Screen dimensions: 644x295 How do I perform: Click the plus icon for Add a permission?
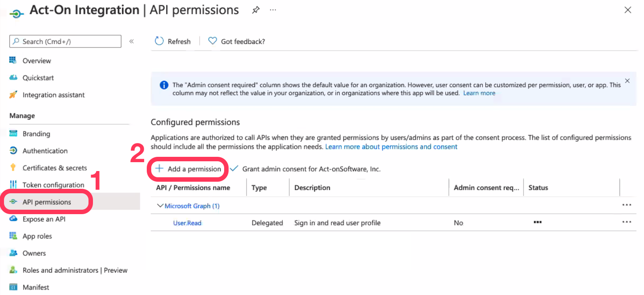pyautogui.click(x=159, y=169)
